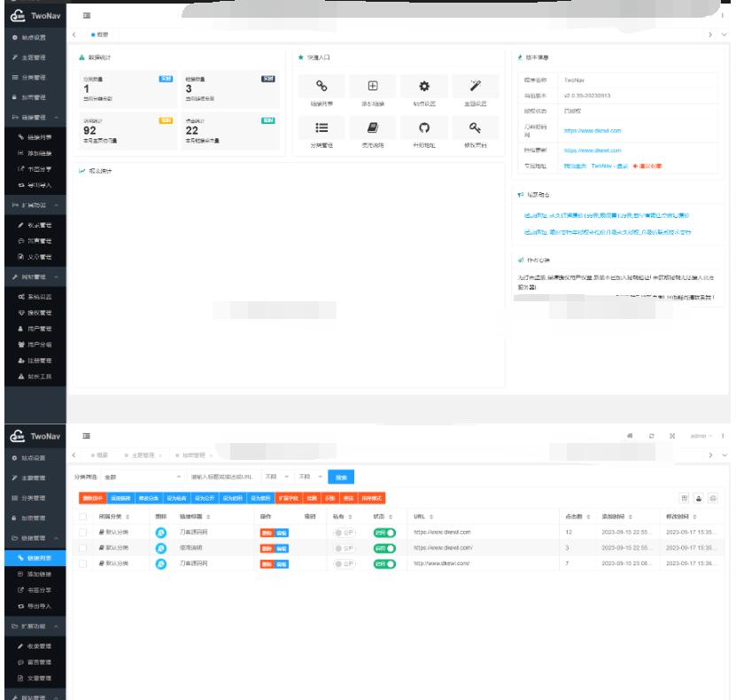
Task: Click the blue 搜索 search button
Action: 341,477
